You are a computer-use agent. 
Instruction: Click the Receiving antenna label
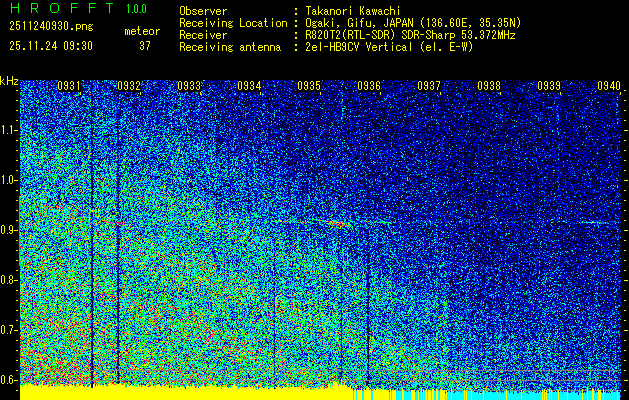[x=230, y=47]
